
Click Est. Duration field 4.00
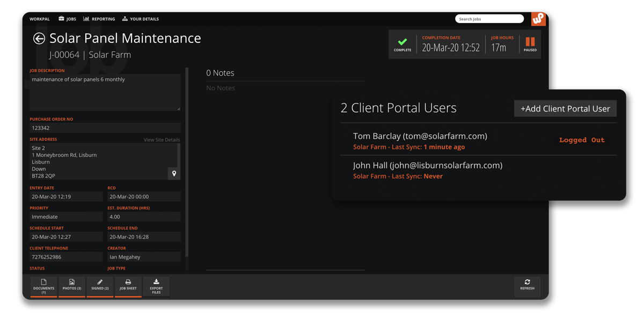pos(144,217)
